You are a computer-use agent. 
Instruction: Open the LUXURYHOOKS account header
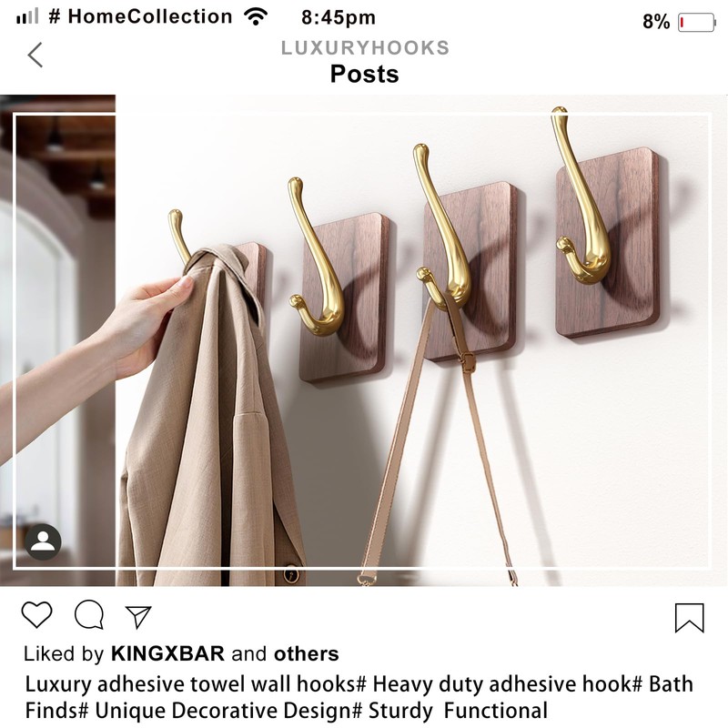pyautogui.click(x=366, y=48)
